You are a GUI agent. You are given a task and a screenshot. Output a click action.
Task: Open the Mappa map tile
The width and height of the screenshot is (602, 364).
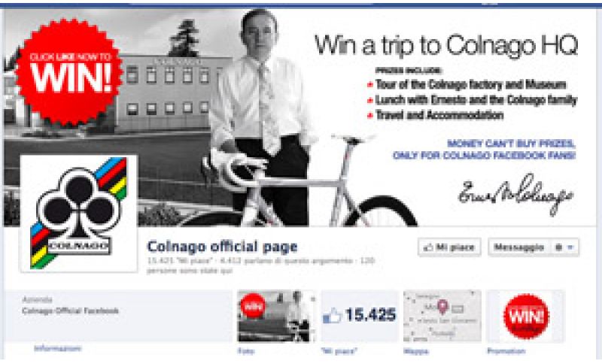(x=442, y=317)
